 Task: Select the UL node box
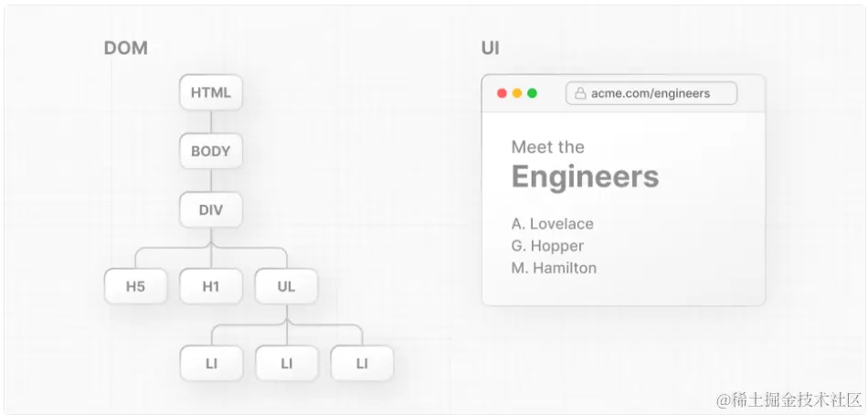click(x=286, y=287)
